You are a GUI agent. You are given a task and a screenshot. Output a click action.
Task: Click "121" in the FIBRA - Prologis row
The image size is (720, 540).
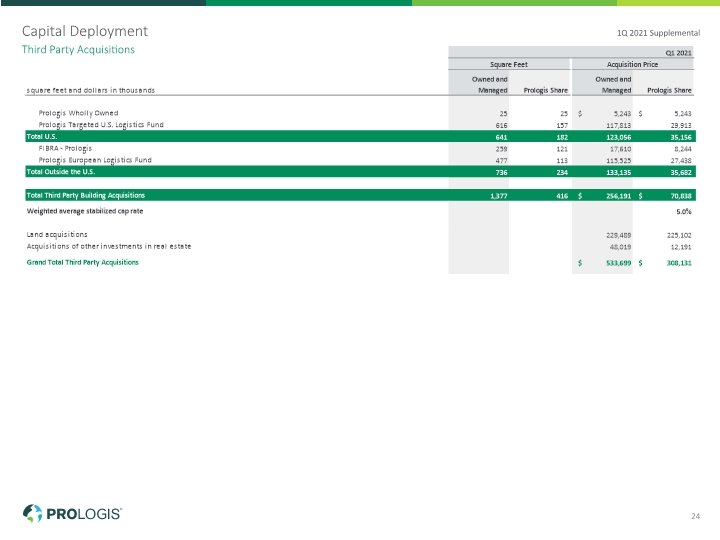(562, 149)
